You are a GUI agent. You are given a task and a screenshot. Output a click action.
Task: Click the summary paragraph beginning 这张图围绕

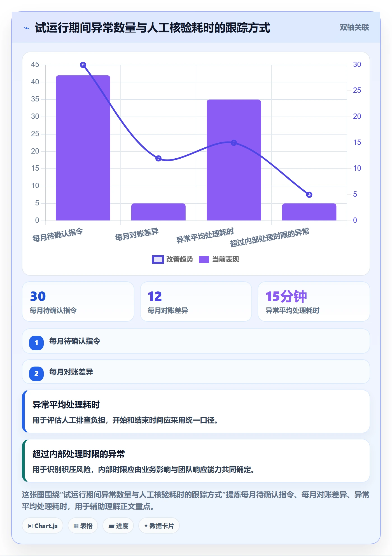click(x=196, y=501)
